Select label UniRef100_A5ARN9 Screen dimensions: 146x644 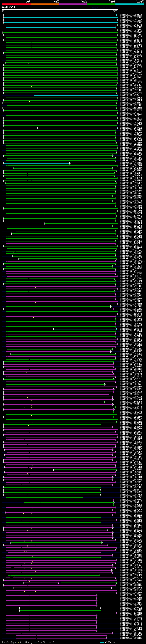coord(131,334)
